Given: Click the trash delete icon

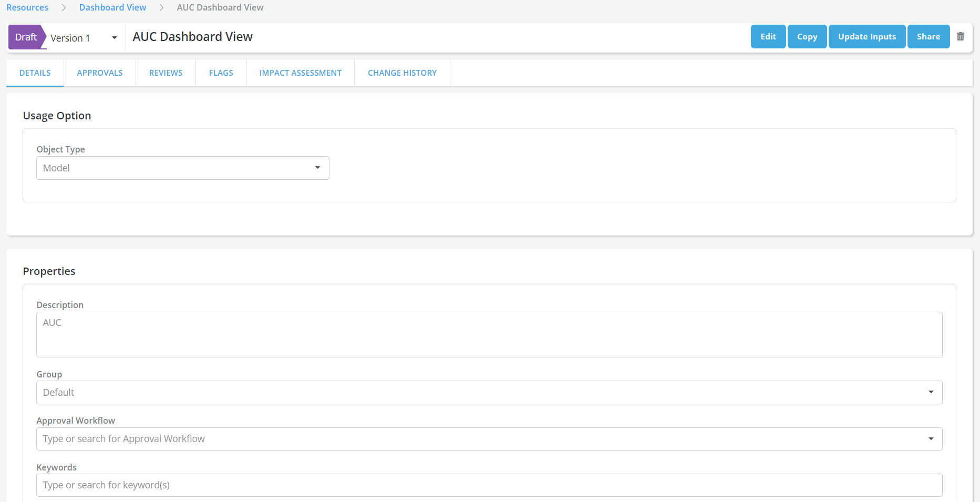Looking at the screenshot, I should 960,37.
